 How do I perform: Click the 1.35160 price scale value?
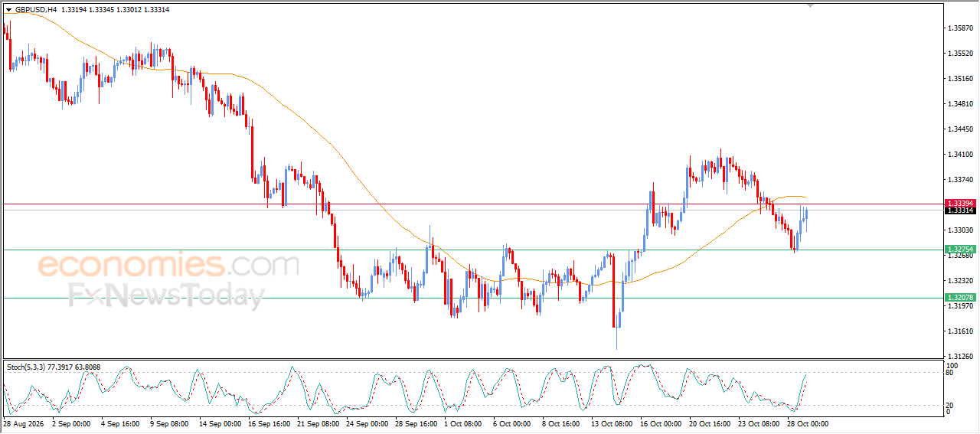960,79
